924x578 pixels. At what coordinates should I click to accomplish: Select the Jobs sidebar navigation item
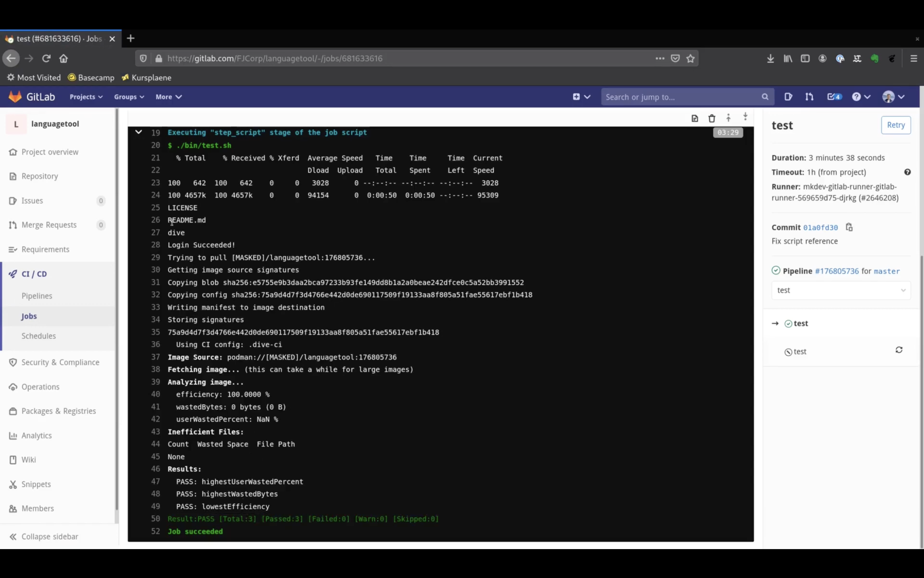(29, 316)
